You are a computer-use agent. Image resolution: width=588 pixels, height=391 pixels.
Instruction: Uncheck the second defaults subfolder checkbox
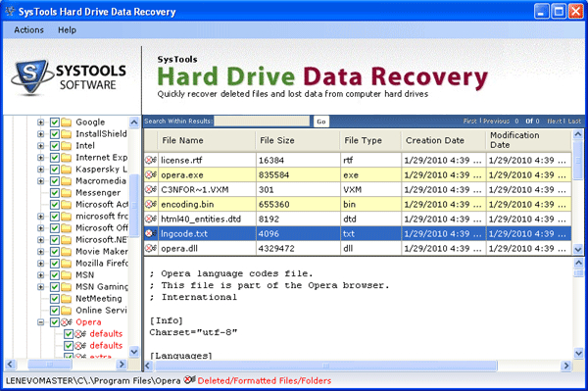click(69, 345)
